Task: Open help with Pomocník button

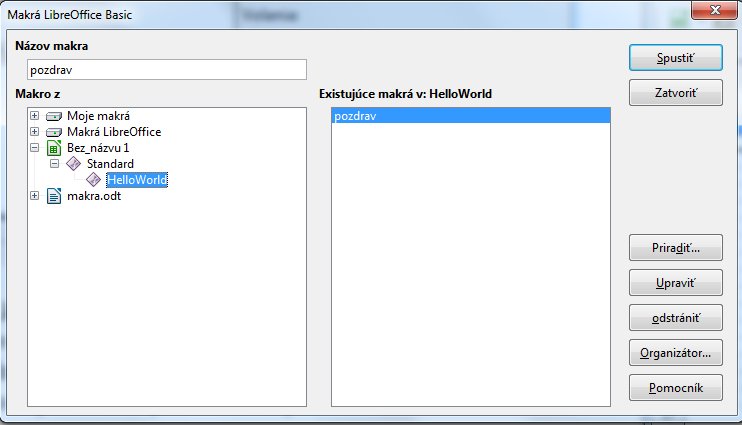Action: click(x=676, y=388)
